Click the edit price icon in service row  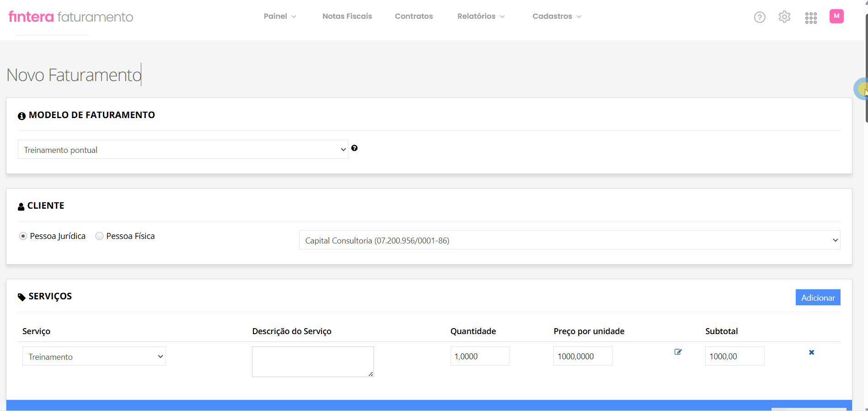678,352
